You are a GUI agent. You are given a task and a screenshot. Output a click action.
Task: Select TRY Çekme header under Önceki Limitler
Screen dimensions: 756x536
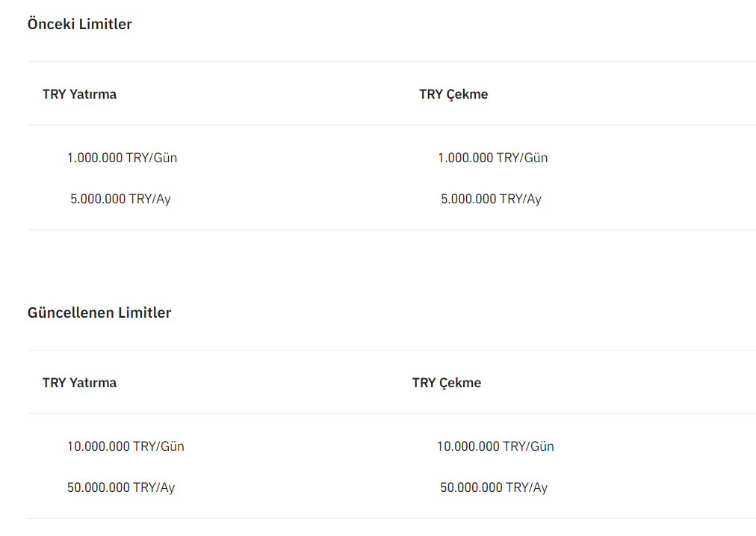click(x=453, y=94)
